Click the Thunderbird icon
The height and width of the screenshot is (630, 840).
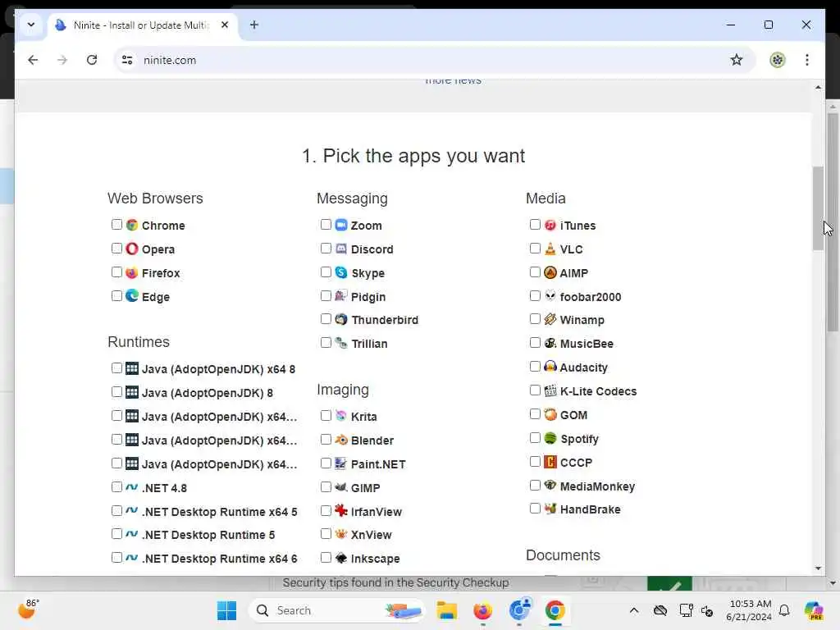click(x=341, y=319)
